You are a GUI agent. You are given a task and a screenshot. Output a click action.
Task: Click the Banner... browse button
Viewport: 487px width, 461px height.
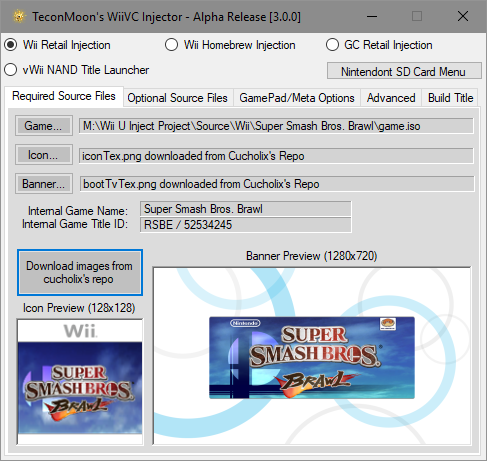click(43, 184)
